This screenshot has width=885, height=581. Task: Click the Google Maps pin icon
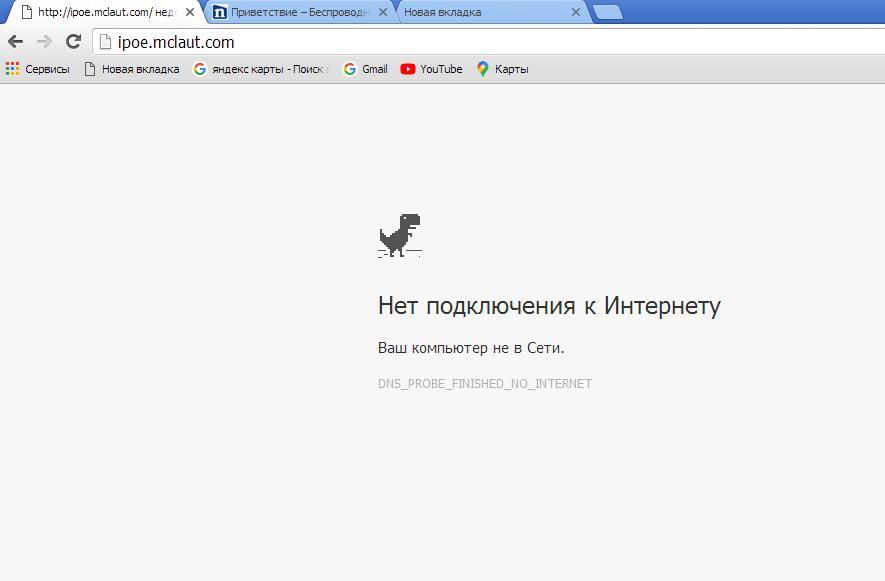[x=483, y=69]
